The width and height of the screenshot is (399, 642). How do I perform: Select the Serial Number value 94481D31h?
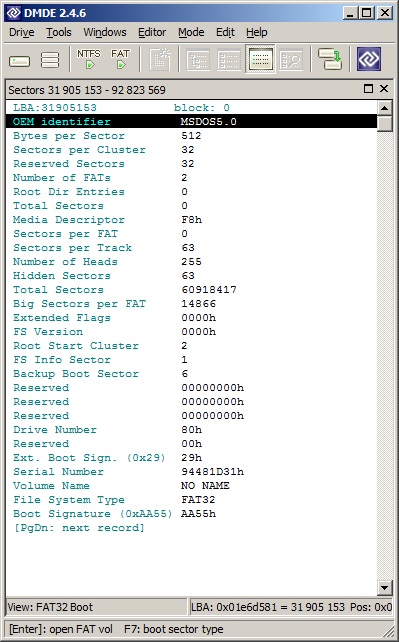pyautogui.click(x=212, y=472)
